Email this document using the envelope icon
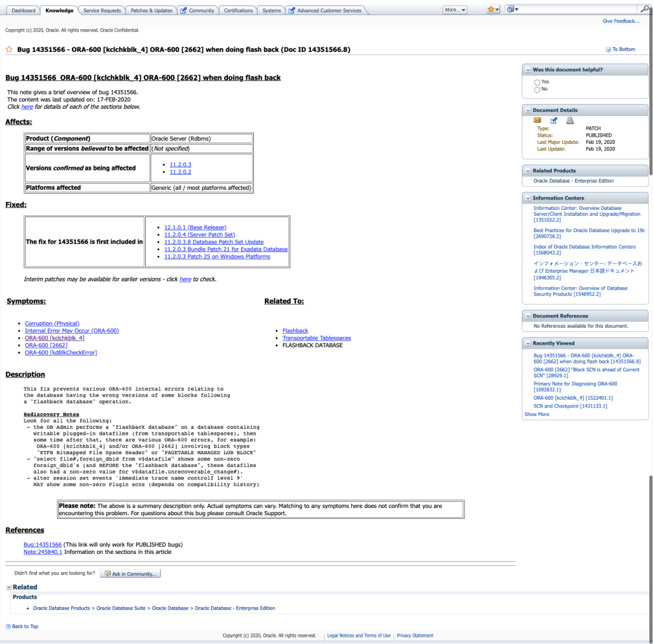 tap(537, 120)
